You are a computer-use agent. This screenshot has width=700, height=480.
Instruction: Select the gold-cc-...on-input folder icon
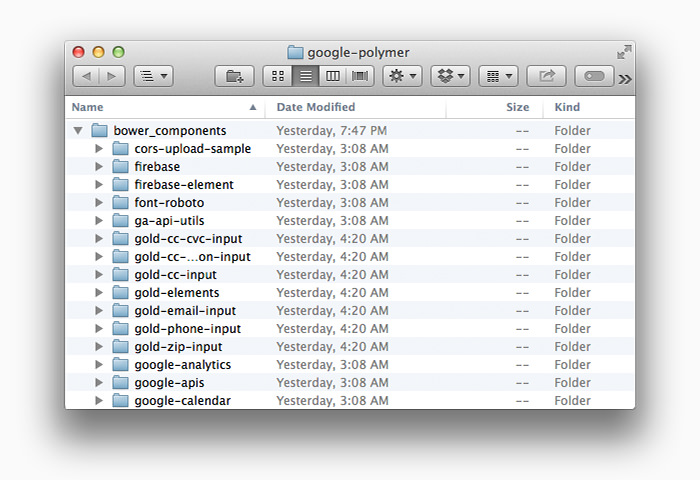120,256
